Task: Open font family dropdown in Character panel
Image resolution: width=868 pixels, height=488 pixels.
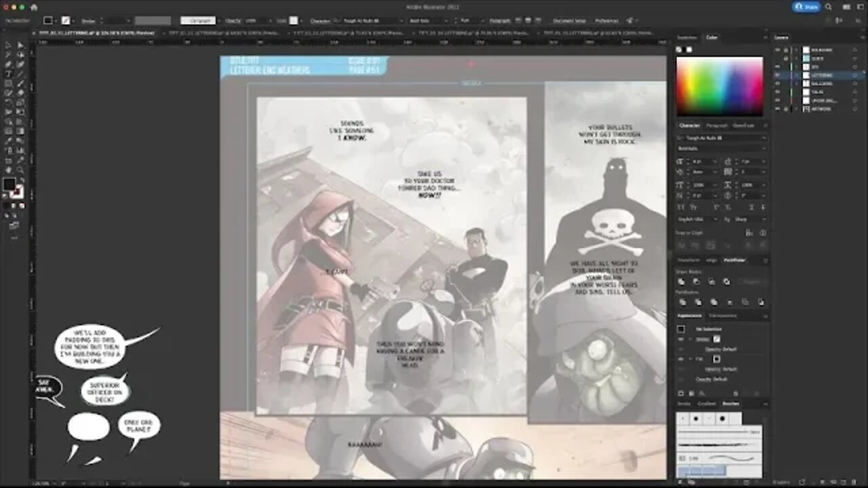Action: 764,138
